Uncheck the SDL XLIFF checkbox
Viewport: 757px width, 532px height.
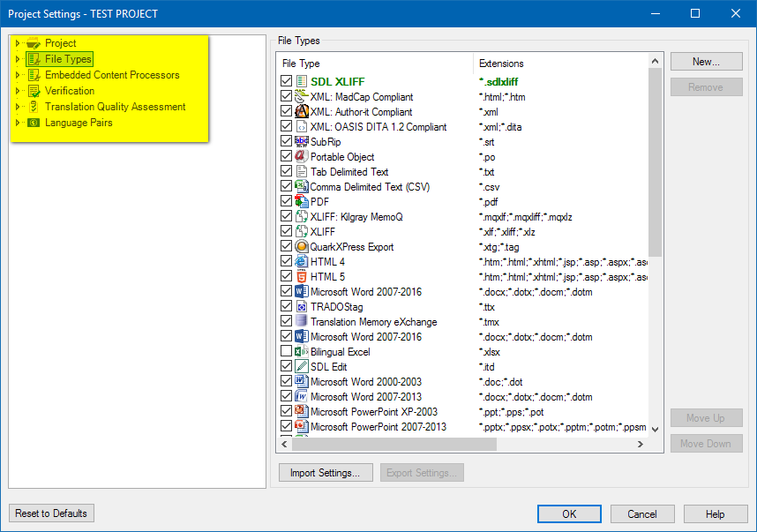(286, 81)
